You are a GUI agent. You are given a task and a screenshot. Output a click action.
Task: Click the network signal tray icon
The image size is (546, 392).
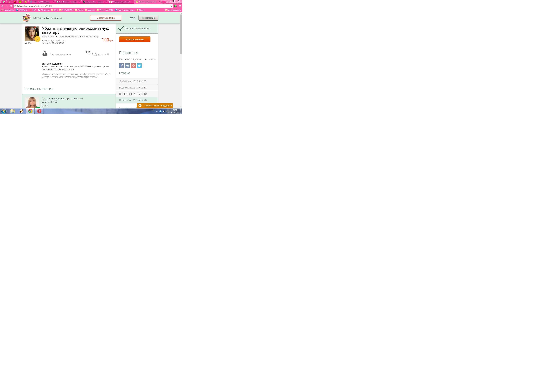tap(164, 111)
